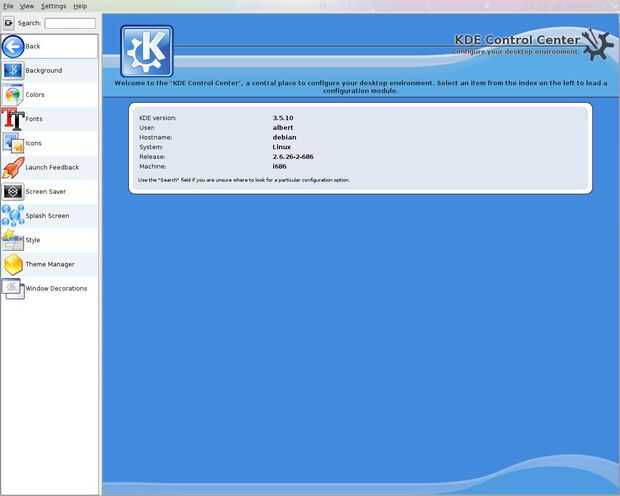Select the Icons entry label
Image resolution: width=620 pixels, height=496 pixels.
[x=34, y=143]
